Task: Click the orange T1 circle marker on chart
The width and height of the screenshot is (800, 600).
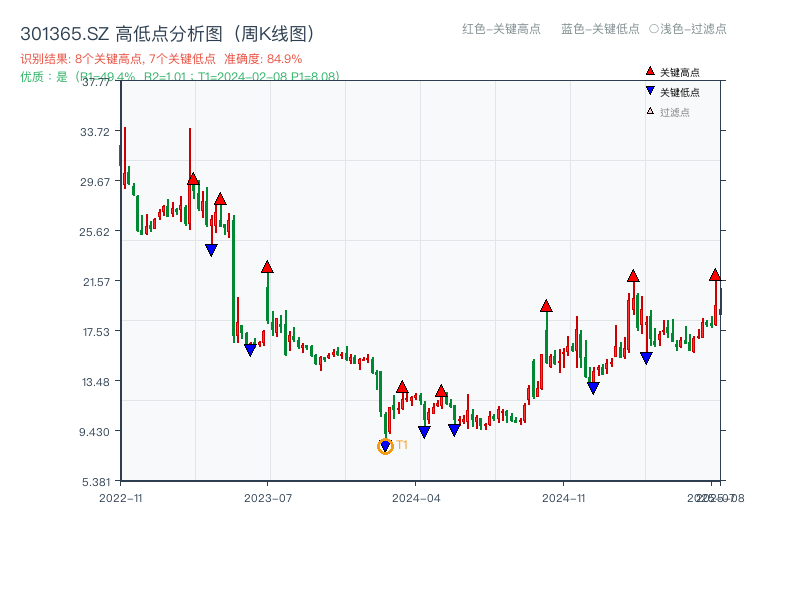Action: coord(385,445)
